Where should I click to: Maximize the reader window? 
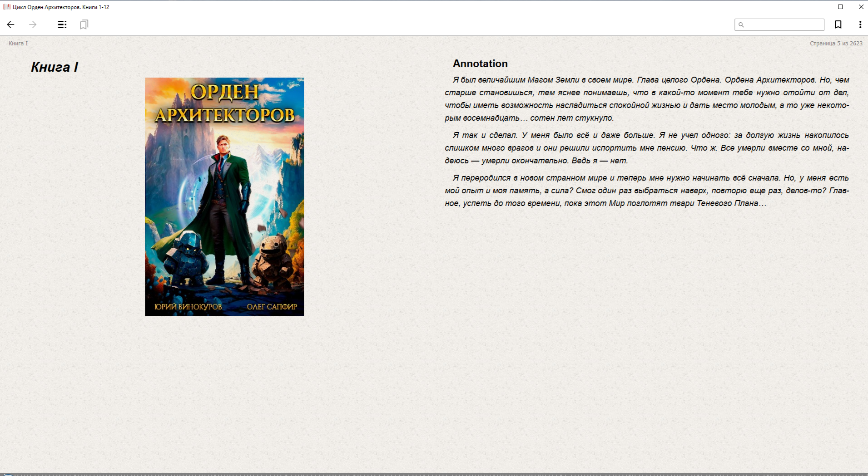click(840, 7)
